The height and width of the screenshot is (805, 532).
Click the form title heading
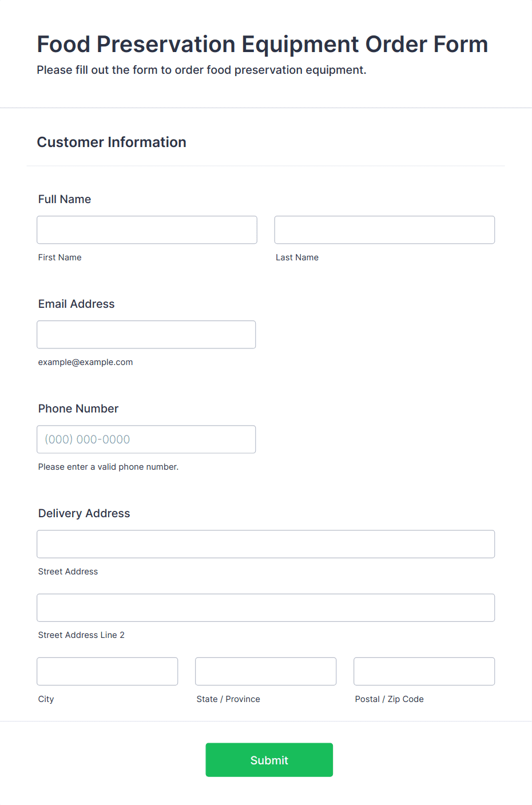coord(263,44)
